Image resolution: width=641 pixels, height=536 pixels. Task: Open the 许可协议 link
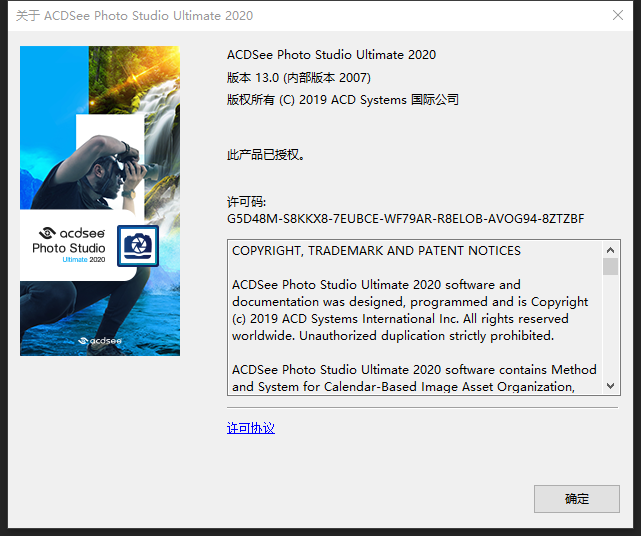250,428
